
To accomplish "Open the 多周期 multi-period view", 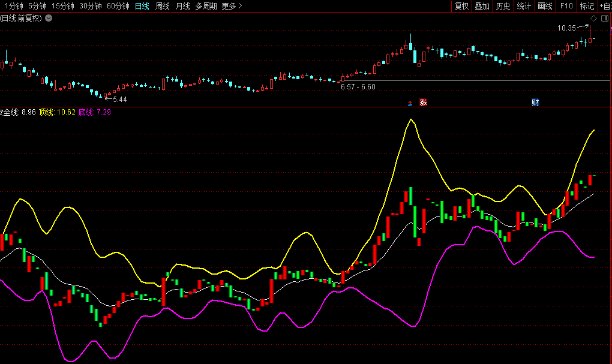I will (206, 6).
